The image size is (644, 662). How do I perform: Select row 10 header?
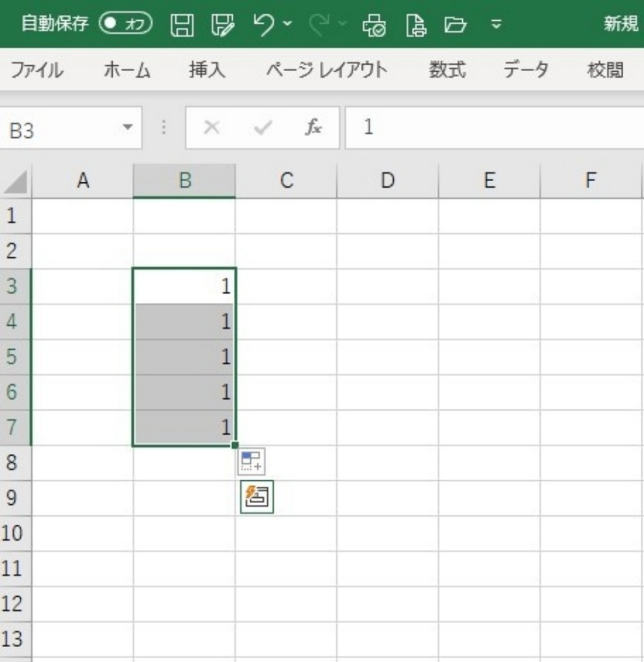[x=16, y=533]
